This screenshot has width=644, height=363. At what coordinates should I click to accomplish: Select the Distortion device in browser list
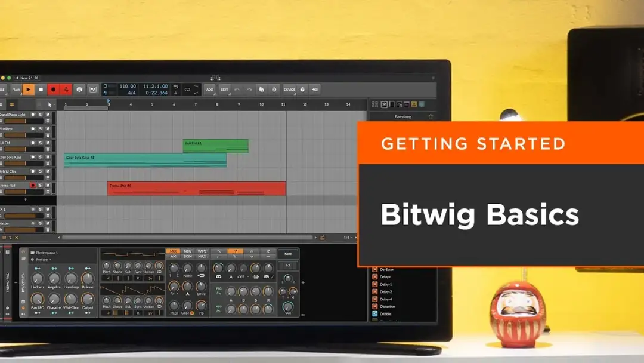click(x=386, y=306)
